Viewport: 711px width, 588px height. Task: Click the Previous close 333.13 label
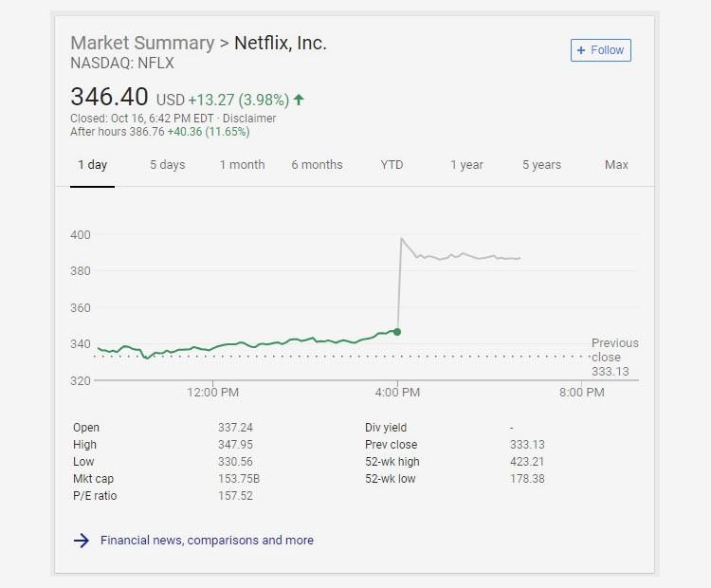point(614,357)
